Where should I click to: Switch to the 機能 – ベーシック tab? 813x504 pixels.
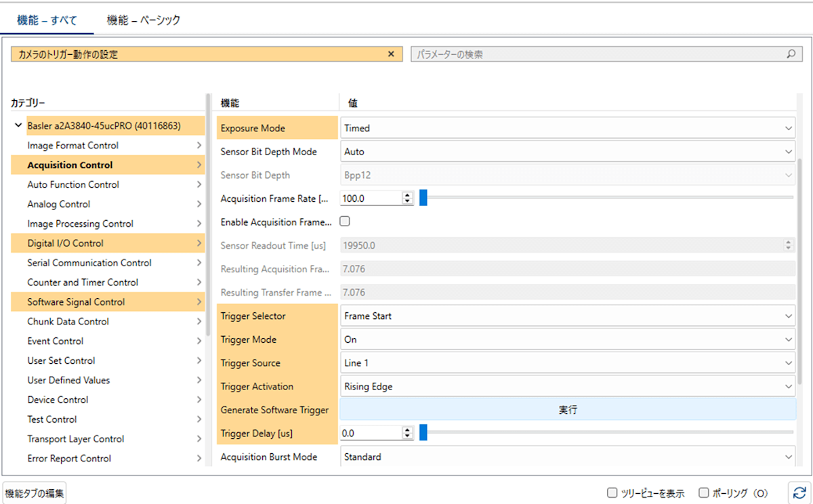[144, 20]
